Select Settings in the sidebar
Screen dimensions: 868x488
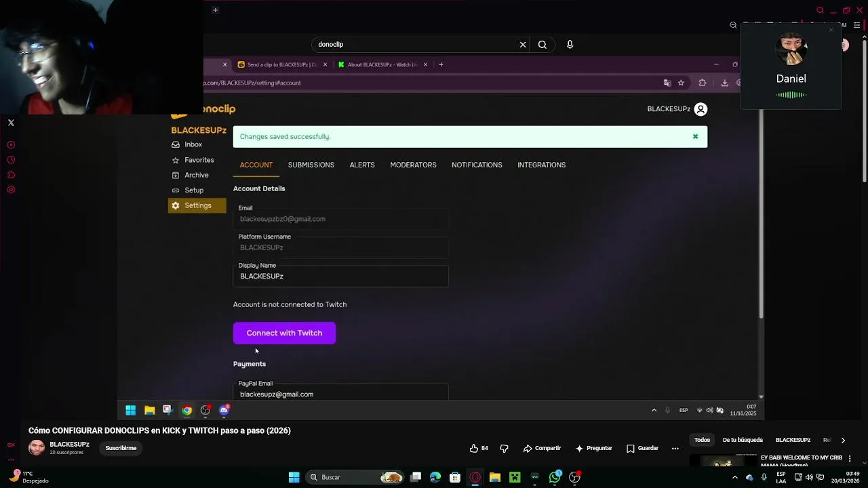(x=197, y=205)
